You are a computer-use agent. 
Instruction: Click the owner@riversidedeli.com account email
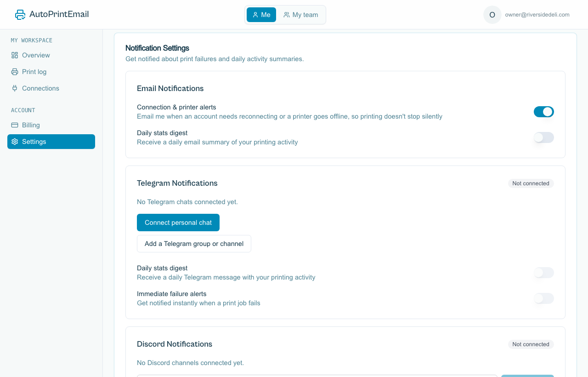tap(537, 15)
